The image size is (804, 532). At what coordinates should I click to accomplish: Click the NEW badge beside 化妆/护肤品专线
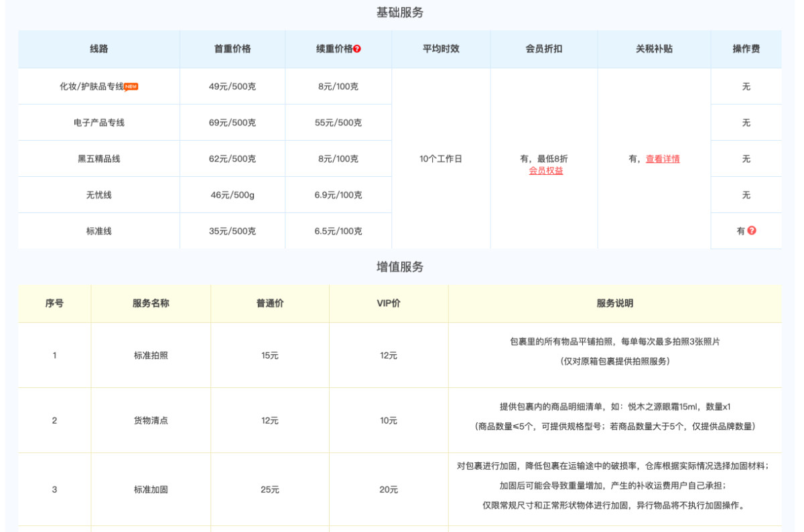pyautogui.click(x=131, y=86)
